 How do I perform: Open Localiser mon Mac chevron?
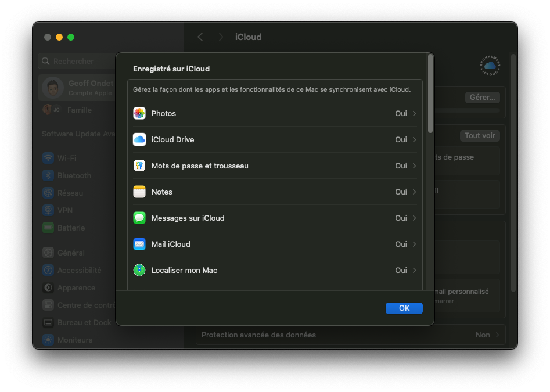coord(414,270)
